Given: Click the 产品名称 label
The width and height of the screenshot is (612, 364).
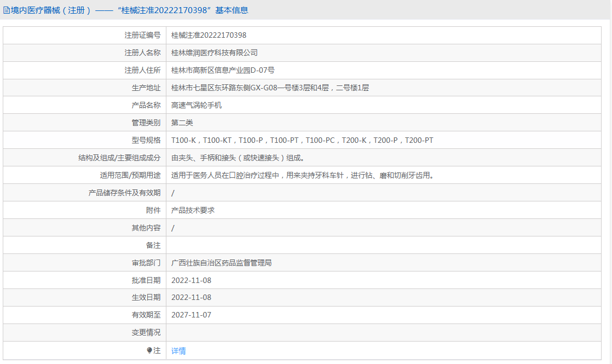Looking at the screenshot, I should (146, 105).
